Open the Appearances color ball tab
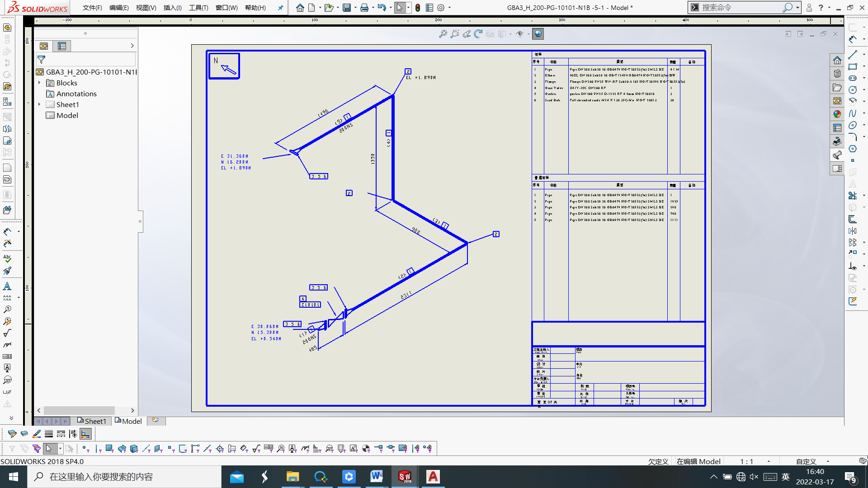The image size is (868, 488). tap(837, 114)
